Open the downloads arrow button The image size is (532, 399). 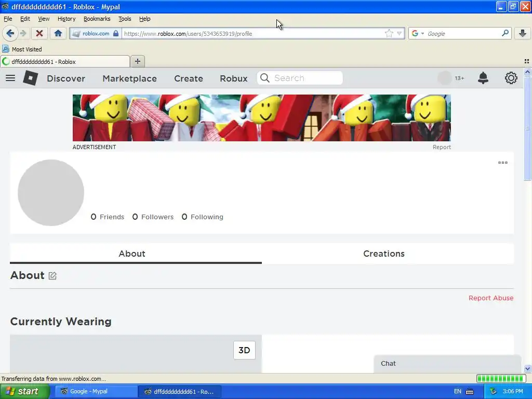tap(523, 33)
